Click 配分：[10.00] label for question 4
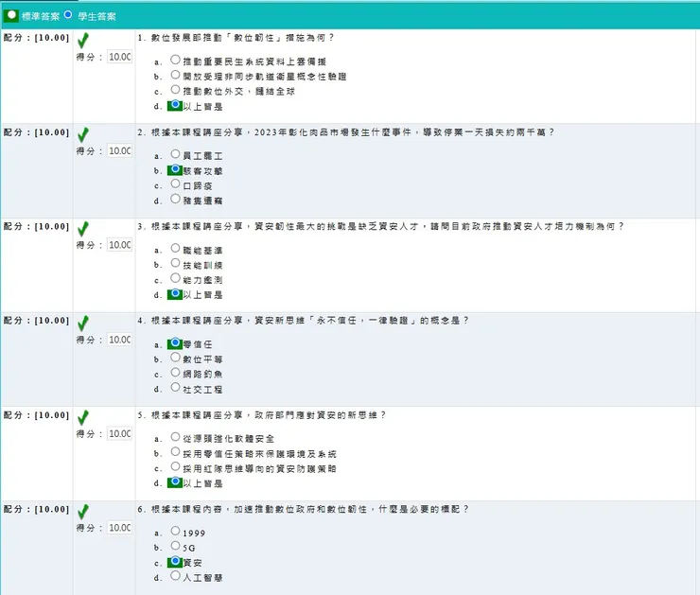The height and width of the screenshot is (595, 700). coord(36,321)
